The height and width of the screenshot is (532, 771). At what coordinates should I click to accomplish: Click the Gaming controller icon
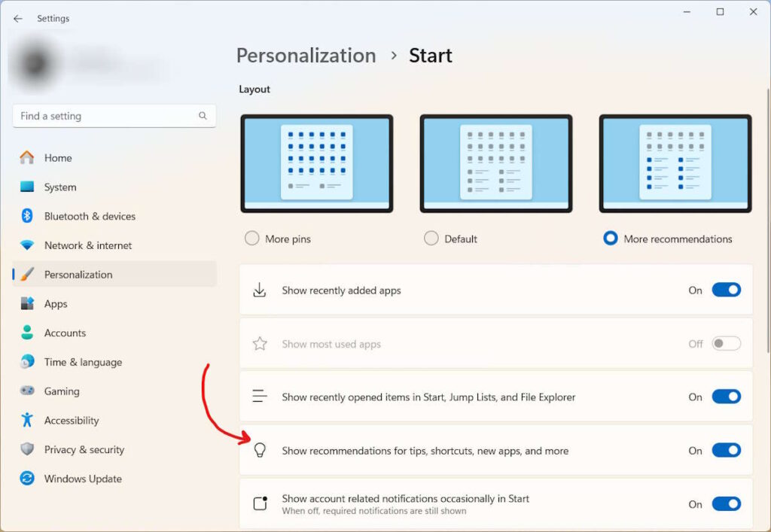pyautogui.click(x=28, y=391)
